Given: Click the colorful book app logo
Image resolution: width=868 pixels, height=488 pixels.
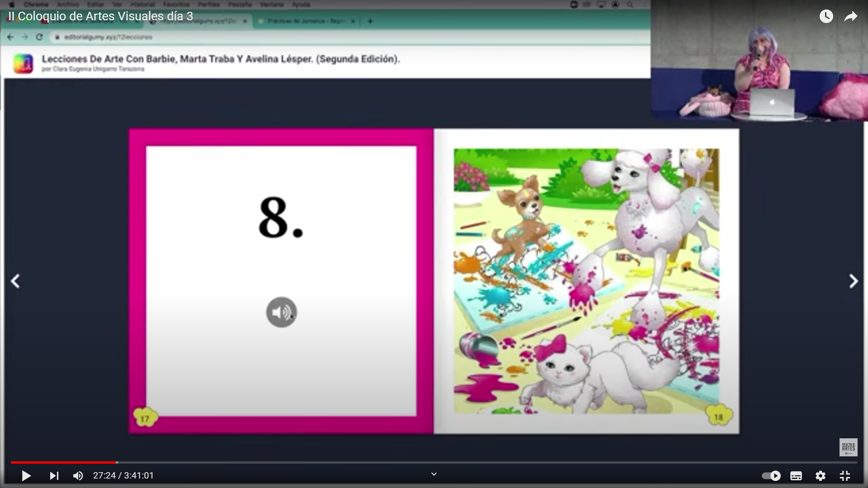Looking at the screenshot, I should 23,63.
